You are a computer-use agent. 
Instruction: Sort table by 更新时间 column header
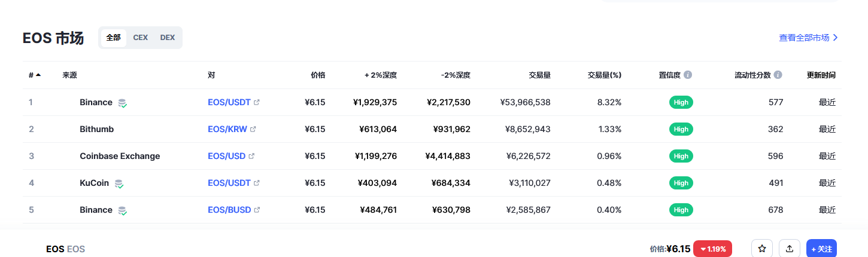(x=821, y=75)
